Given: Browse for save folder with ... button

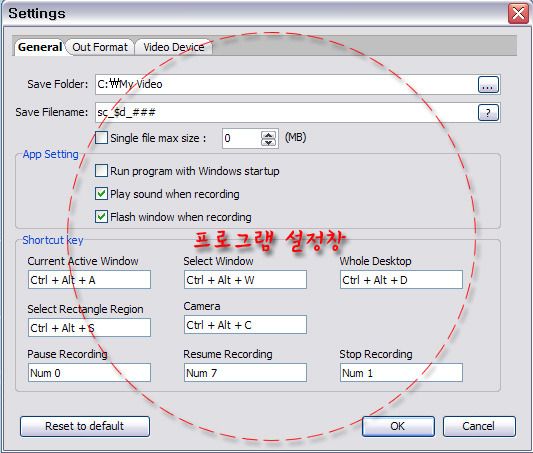Looking at the screenshot, I should point(488,85).
